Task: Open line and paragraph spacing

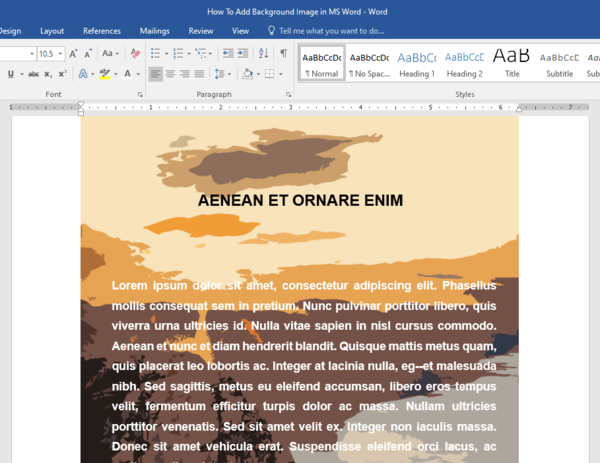Action: pyautogui.click(x=220, y=74)
